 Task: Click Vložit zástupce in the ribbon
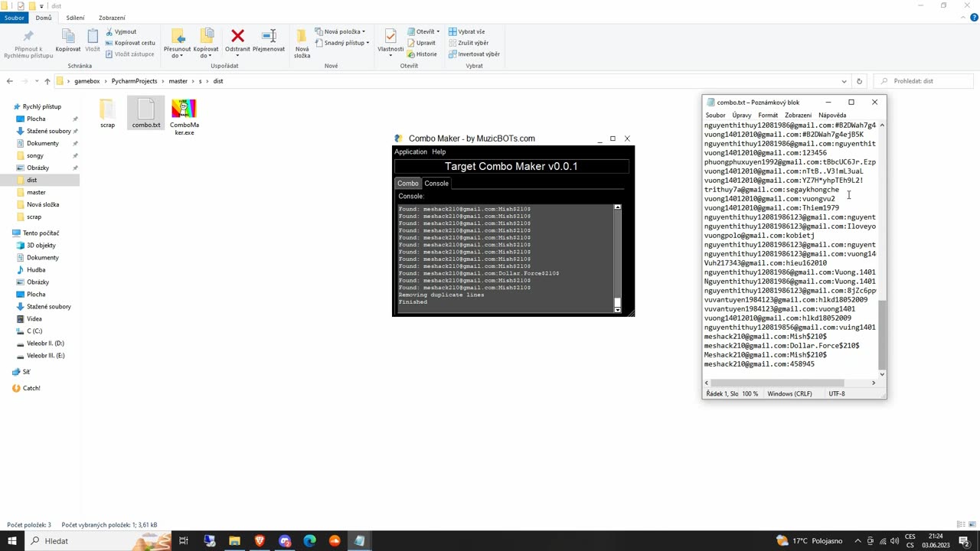pos(130,54)
